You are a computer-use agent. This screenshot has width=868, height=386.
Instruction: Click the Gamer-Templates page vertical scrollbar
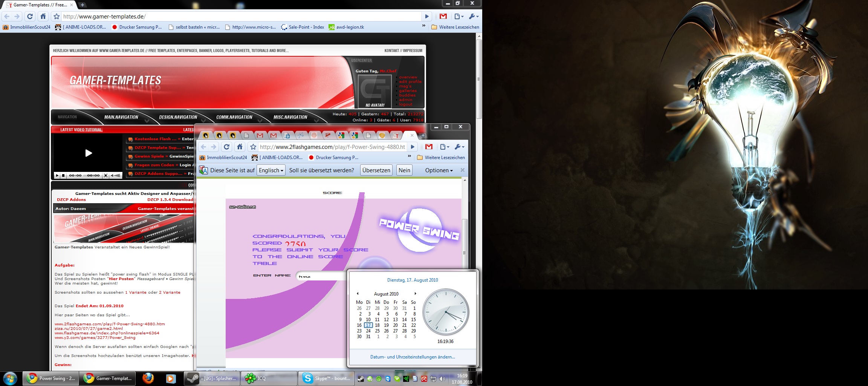(479, 79)
